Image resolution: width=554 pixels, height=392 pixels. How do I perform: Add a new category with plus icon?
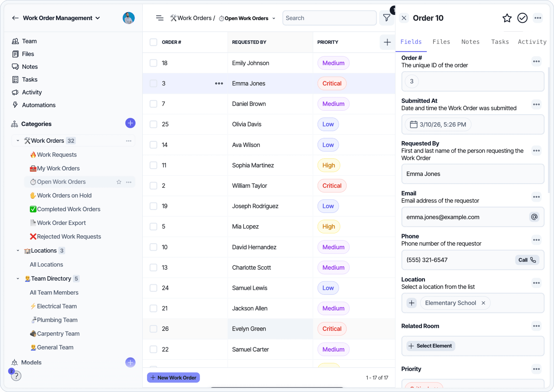(130, 123)
